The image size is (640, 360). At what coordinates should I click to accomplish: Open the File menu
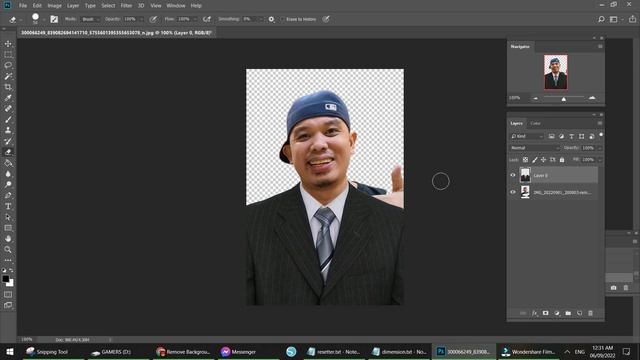click(23, 6)
